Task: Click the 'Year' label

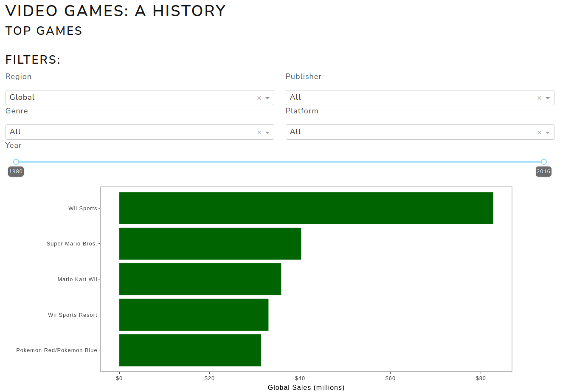Action: [x=13, y=145]
